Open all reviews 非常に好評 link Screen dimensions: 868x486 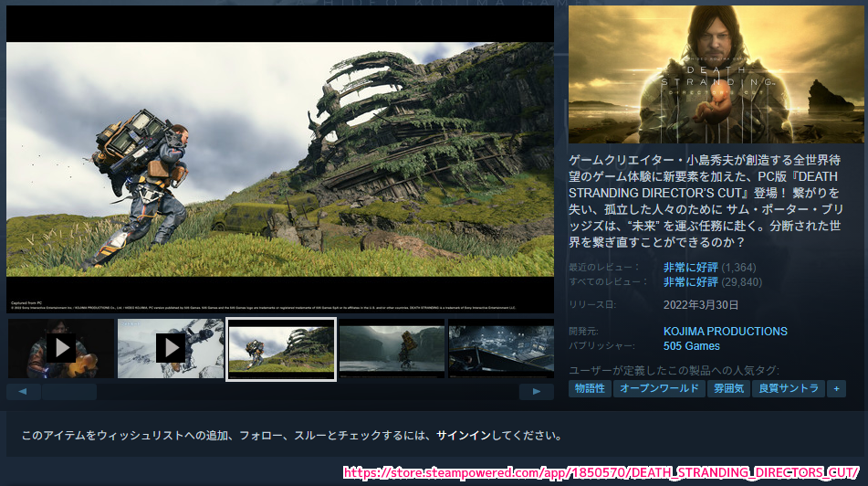[x=690, y=282]
